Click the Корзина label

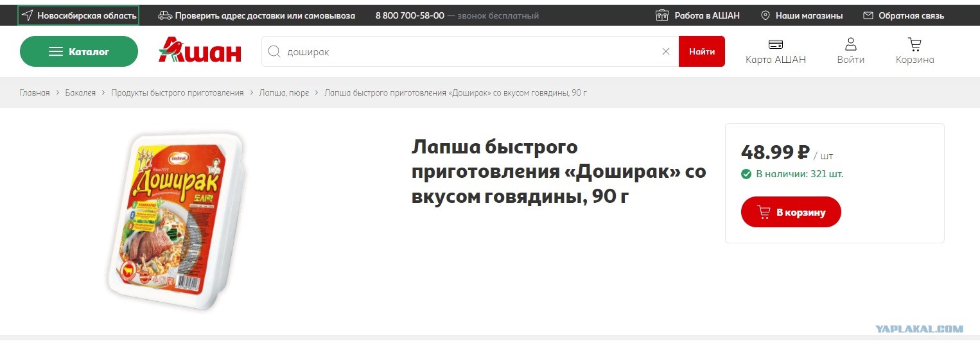915,60
